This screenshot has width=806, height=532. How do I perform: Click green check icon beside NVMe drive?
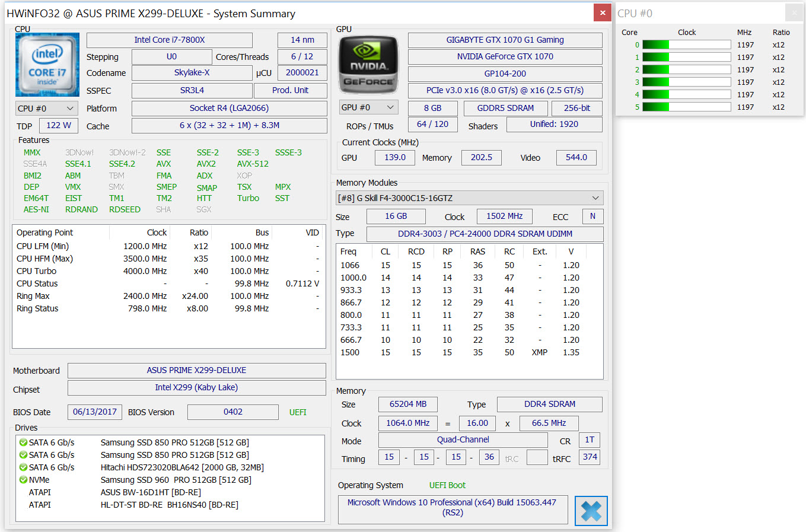pos(23,480)
